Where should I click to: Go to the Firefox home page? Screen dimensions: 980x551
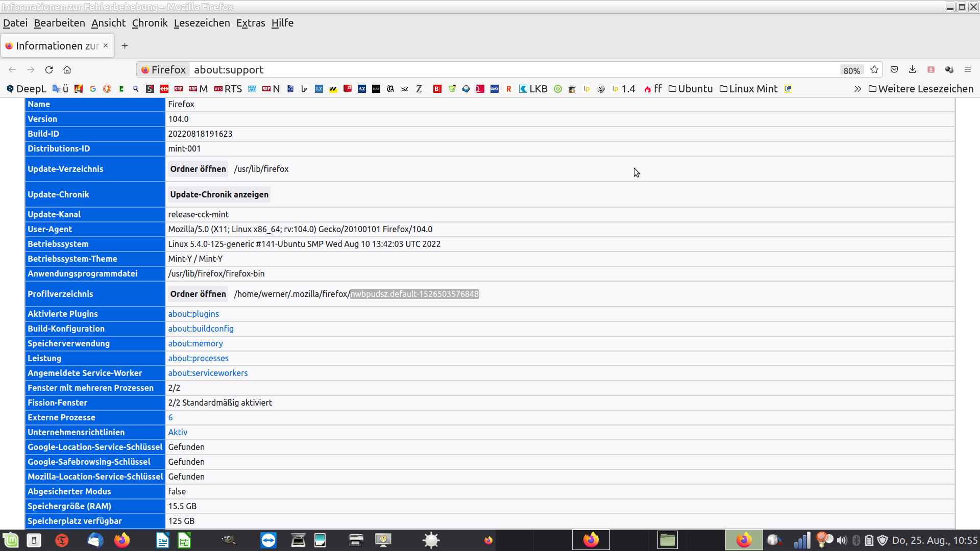pyautogui.click(x=67, y=70)
